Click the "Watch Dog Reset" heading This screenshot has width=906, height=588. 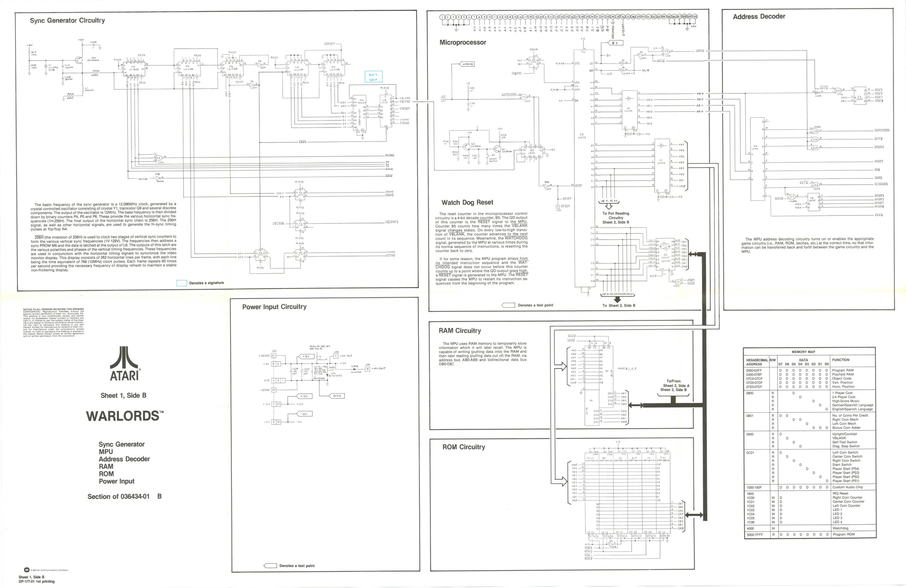(467, 202)
